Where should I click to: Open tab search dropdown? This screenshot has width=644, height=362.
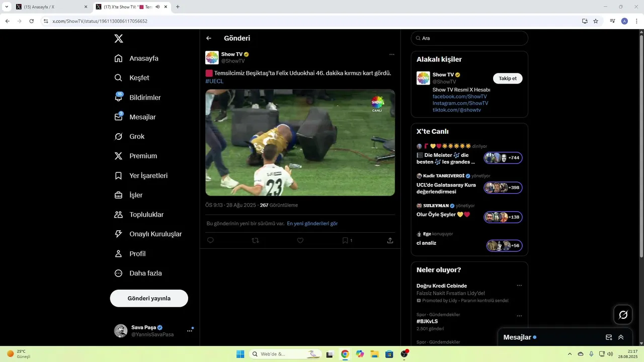point(7,7)
